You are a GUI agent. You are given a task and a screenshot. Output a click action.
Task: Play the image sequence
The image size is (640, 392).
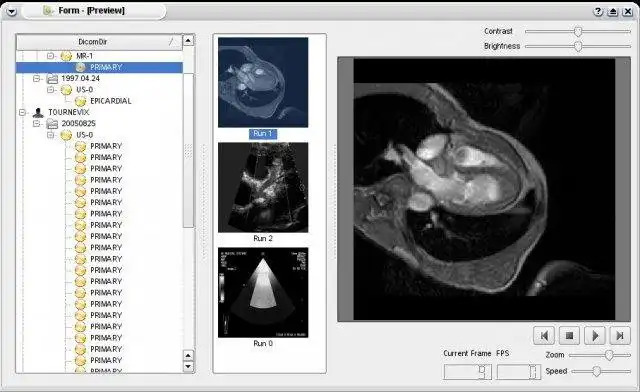[595, 336]
